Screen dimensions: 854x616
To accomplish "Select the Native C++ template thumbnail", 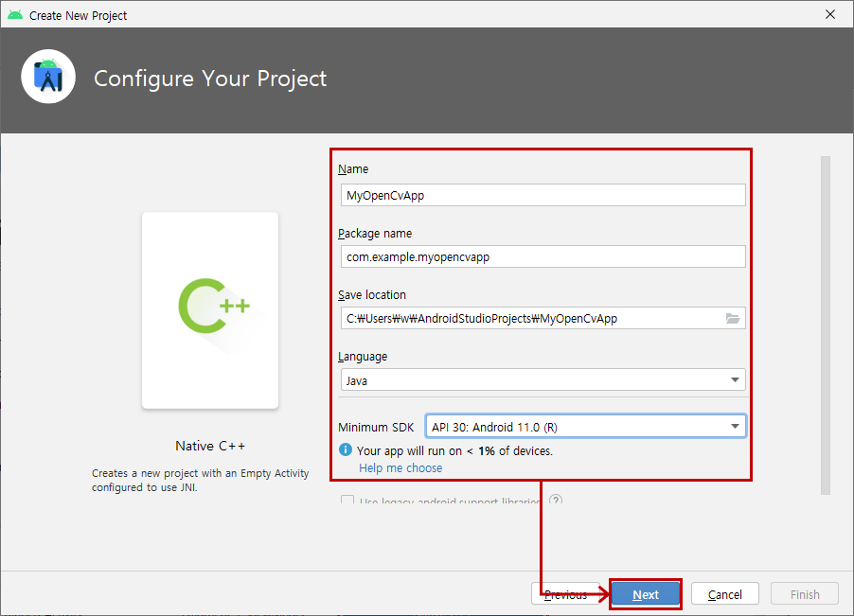I will point(210,310).
